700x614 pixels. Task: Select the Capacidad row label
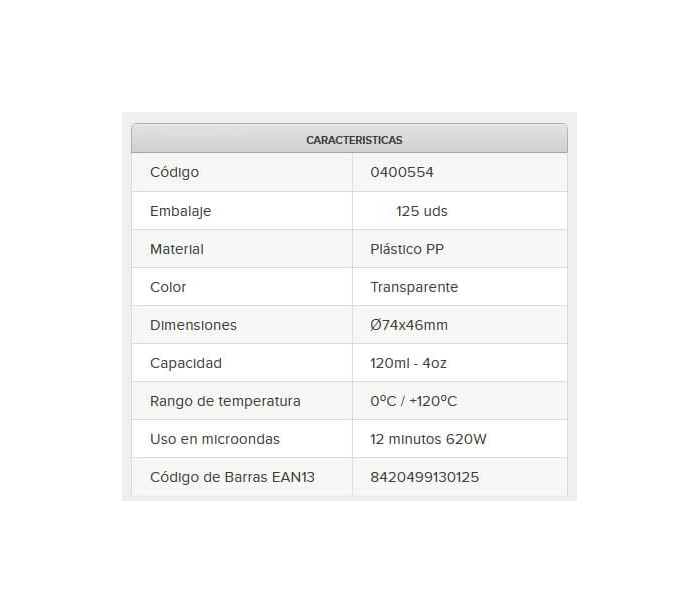click(x=186, y=363)
